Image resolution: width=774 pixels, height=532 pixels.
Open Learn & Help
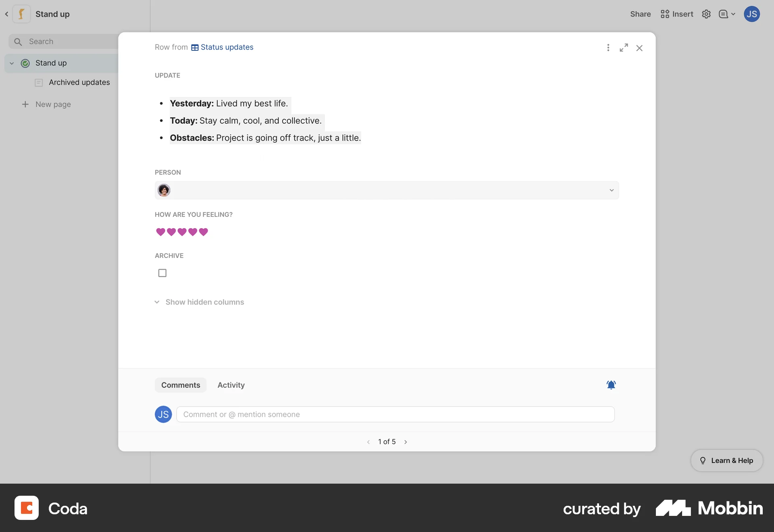pyautogui.click(x=726, y=460)
